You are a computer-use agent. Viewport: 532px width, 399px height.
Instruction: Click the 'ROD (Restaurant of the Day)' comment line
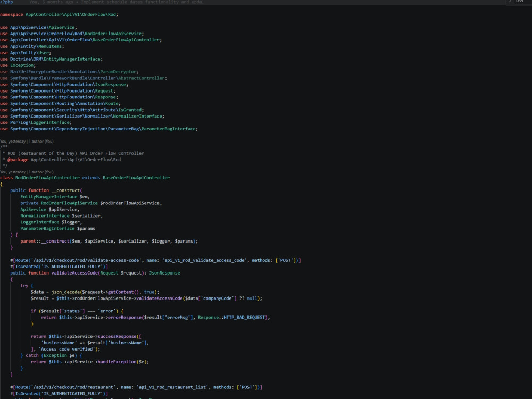[73, 153]
